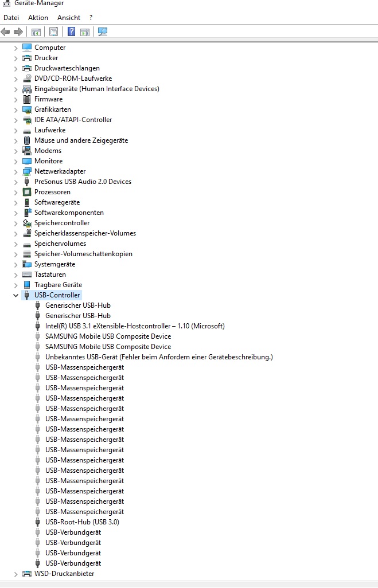Click the show/hide console tree icon

coord(36,32)
